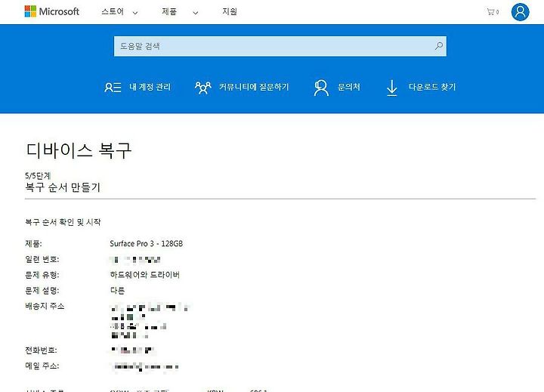Expand the 스토어 dropdown chevron
544x392 pixels.
[x=135, y=13]
